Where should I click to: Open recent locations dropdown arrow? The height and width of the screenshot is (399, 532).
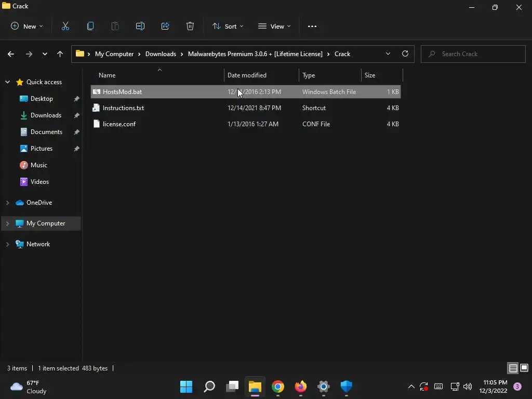45,54
